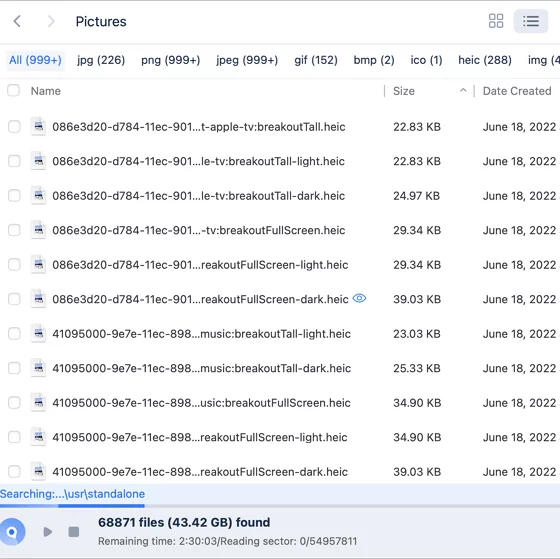Switch to the gif (152) tab
Image resolution: width=560 pixels, height=559 pixels.
point(316,60)
